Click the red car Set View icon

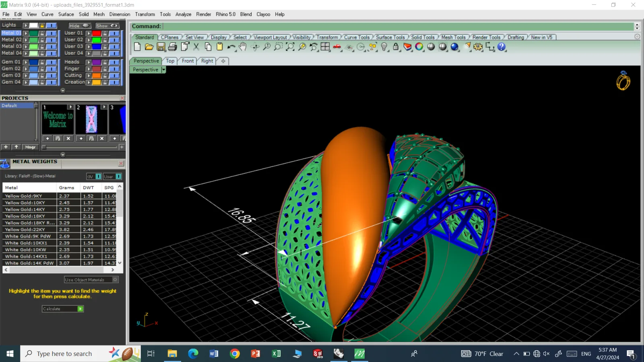tap(337, 47)
